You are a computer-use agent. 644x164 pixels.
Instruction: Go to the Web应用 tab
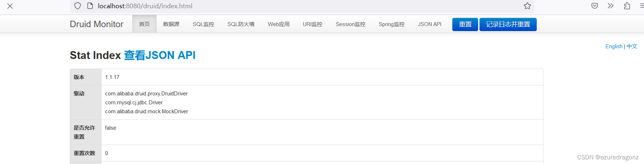click(279, 24)
